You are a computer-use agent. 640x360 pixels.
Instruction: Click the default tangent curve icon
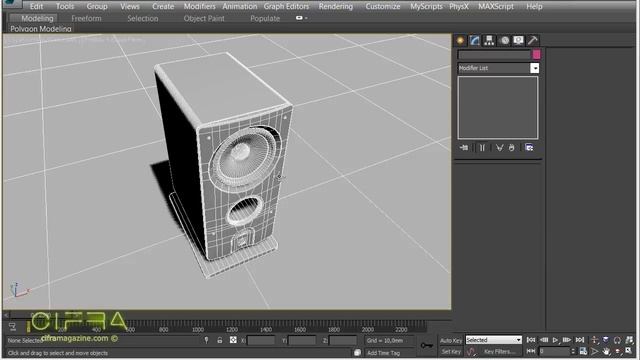(x=471, y=351)
